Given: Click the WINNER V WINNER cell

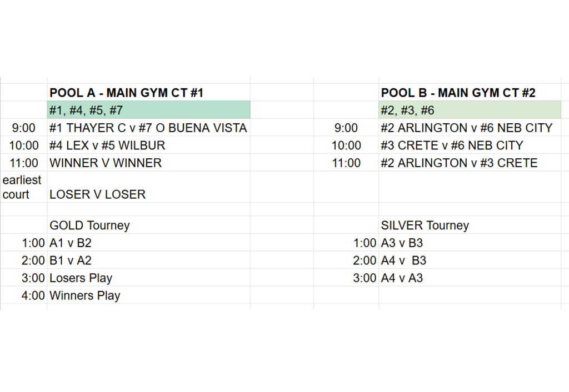Looking at the screenshot, I should (106, 163).
